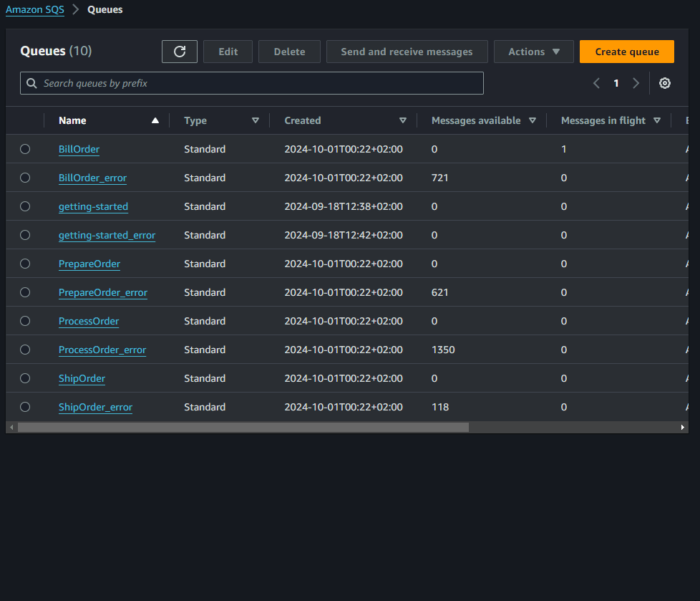Click the Name column sort arrow

pos(155,120)
